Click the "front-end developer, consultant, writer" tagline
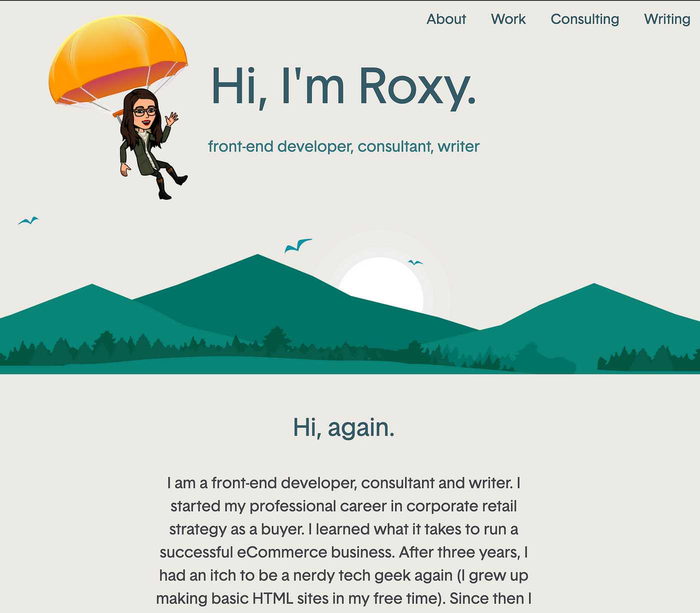 (343, 146)
